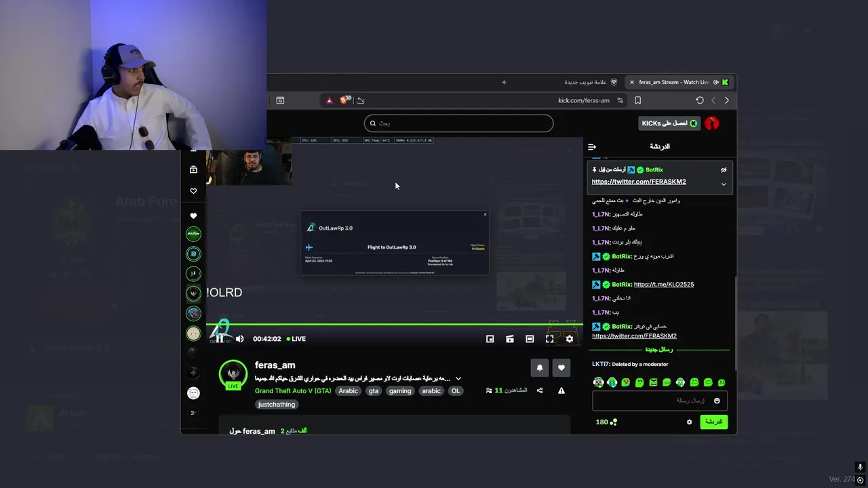This screenshot has width=868, height=488.
Task: Switch the player to theater mode
Action: pyautogui.click(x=530, y=339)
